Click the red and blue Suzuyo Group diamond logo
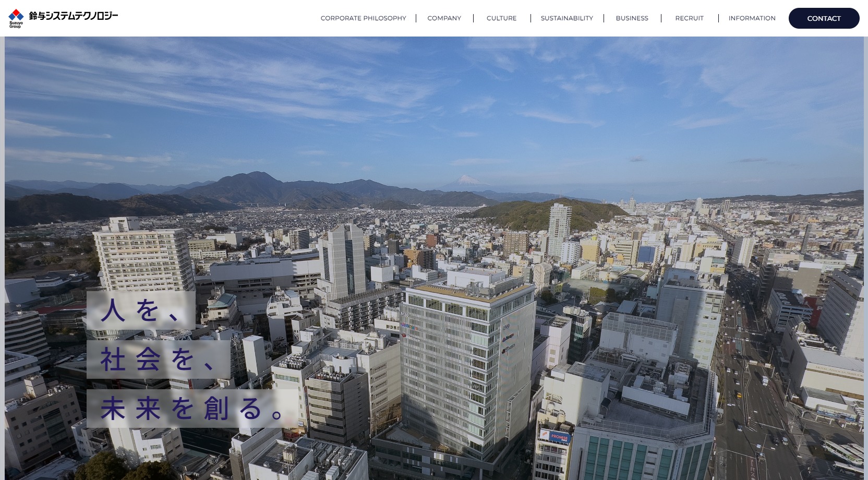This screenshot has height=480, width=868. [16, 15]
